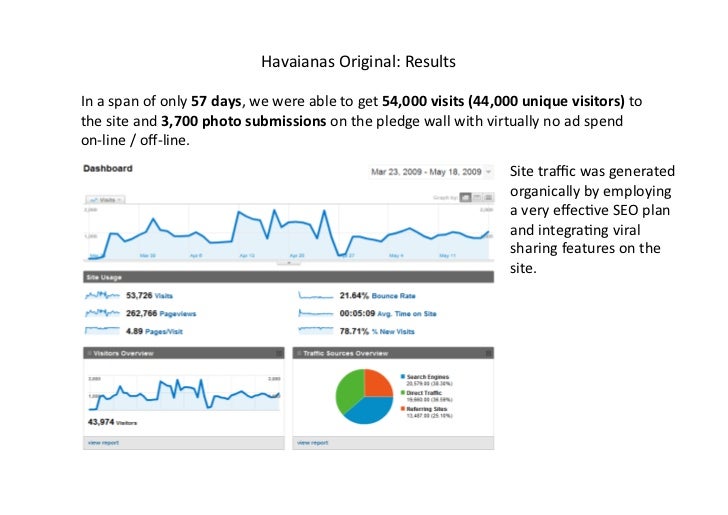
Task: Click the Dashboard heading
Action: (108, 169)
